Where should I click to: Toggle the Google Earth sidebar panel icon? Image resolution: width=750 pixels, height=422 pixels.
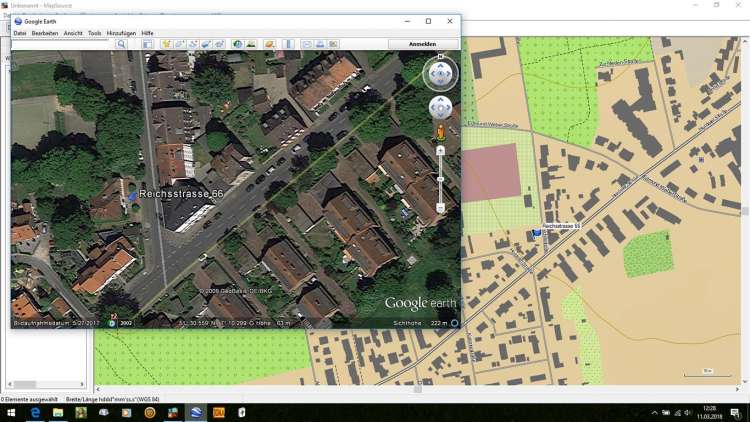[148, 44]
